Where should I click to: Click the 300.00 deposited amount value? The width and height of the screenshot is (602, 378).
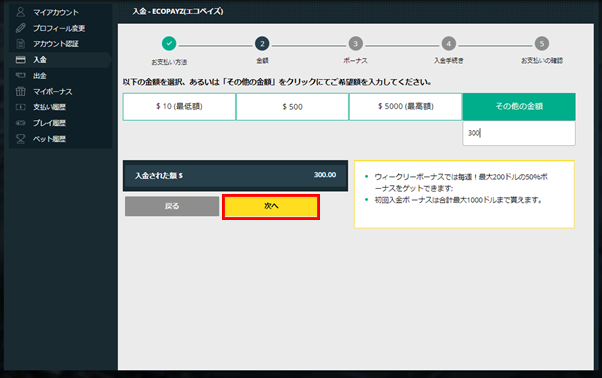(x=325, y=175)
